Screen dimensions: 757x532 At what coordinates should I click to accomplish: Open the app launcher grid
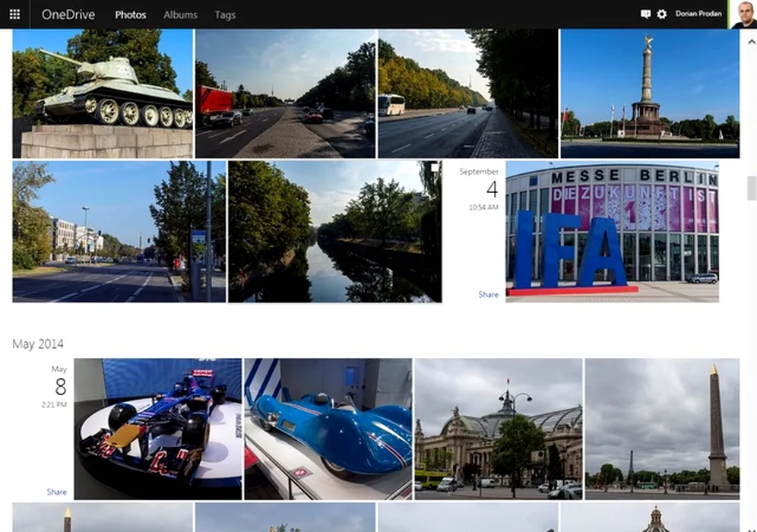pos(14,14)
